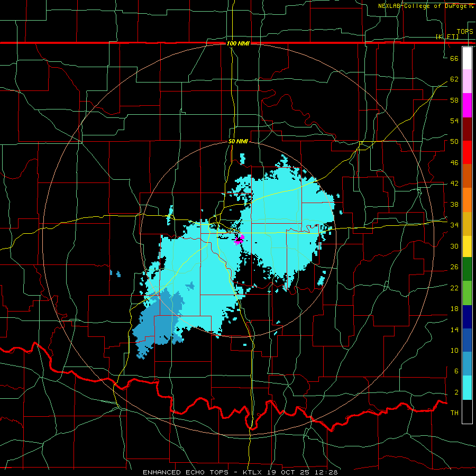Click the 'TOPS' legend title

[x=465, y=32]
